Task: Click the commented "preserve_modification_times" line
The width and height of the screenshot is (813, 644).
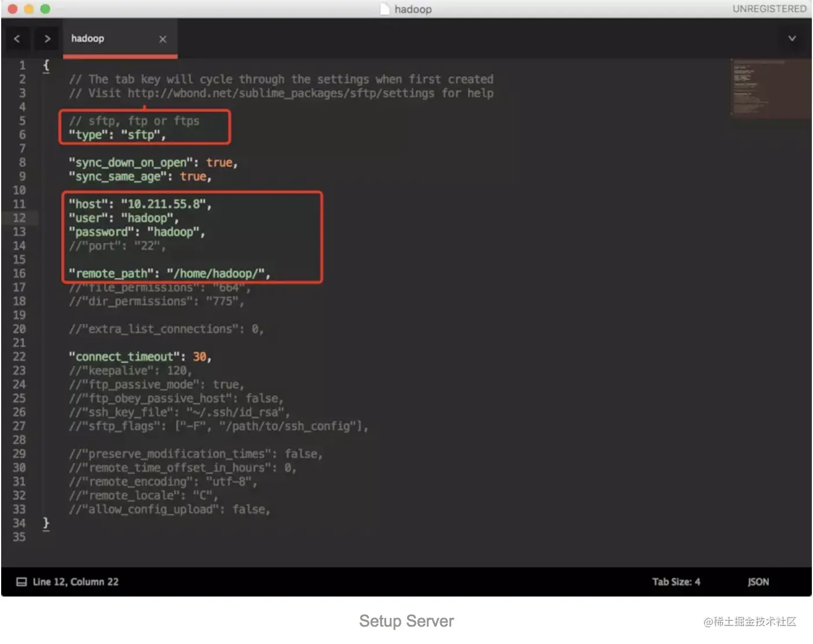Action: point(195,454)
